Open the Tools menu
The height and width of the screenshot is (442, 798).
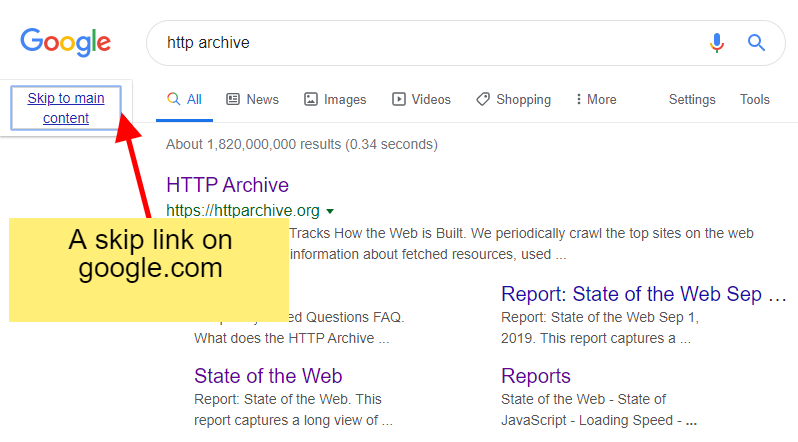[755, 99]
